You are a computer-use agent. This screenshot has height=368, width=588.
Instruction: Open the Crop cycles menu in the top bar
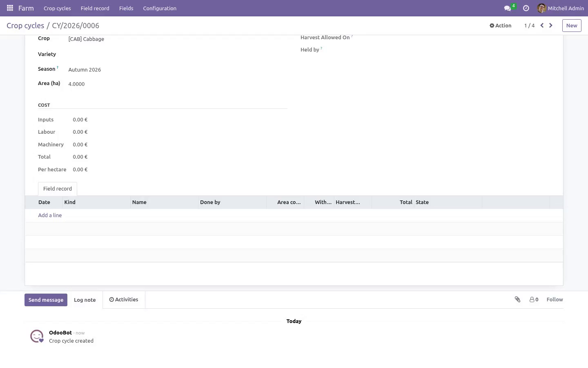pos(57,8)
